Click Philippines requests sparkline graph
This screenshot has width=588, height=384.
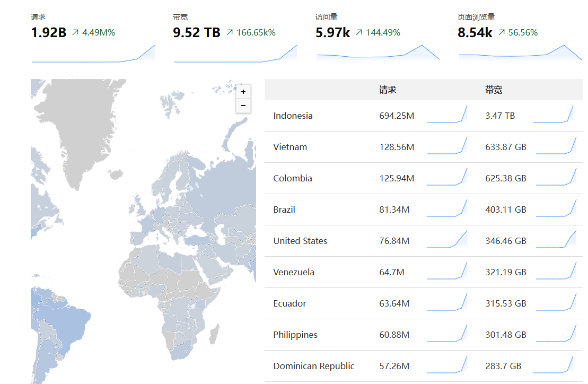pos(447,334)
